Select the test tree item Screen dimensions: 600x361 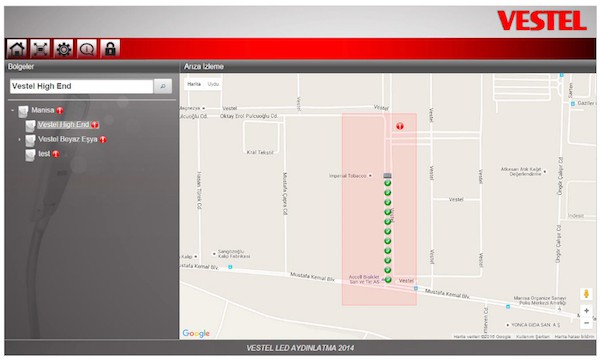click(x=44, y=154)
